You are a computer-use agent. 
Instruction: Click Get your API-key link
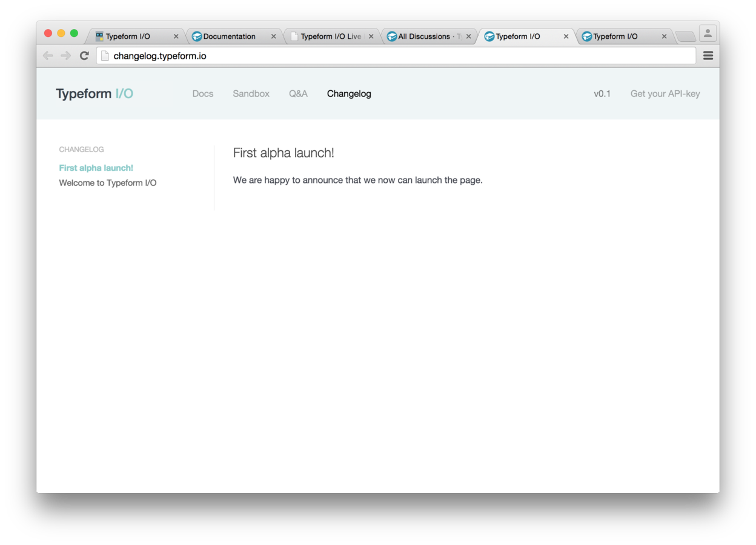point(665,94)
